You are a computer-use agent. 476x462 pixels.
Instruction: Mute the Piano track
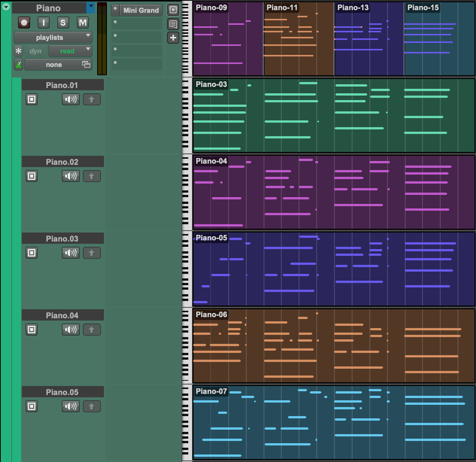82,23
